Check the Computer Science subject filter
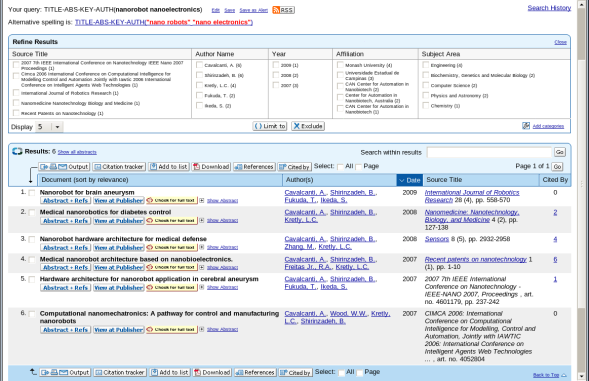 pyautogui.click(x=426, y=85)
